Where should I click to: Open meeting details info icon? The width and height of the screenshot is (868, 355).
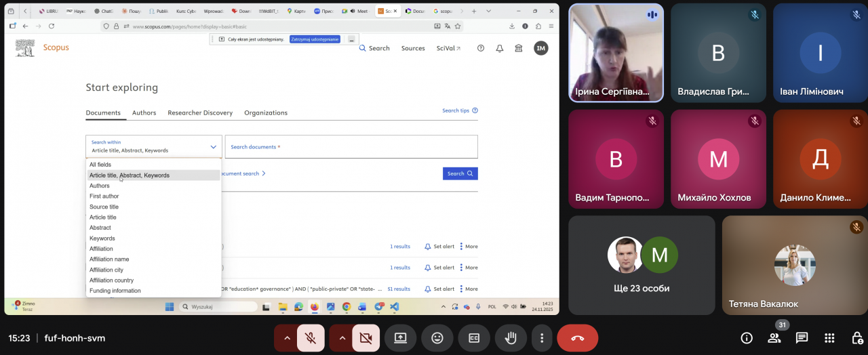pyautogui.click(x=747, y=338)
